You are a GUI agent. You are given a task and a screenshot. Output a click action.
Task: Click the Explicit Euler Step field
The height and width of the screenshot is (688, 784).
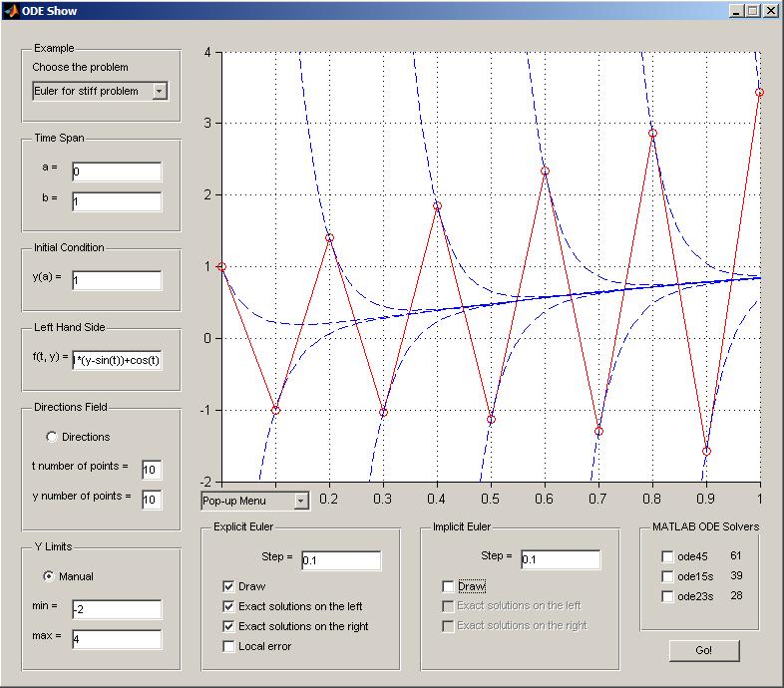[x=341, y=560]
